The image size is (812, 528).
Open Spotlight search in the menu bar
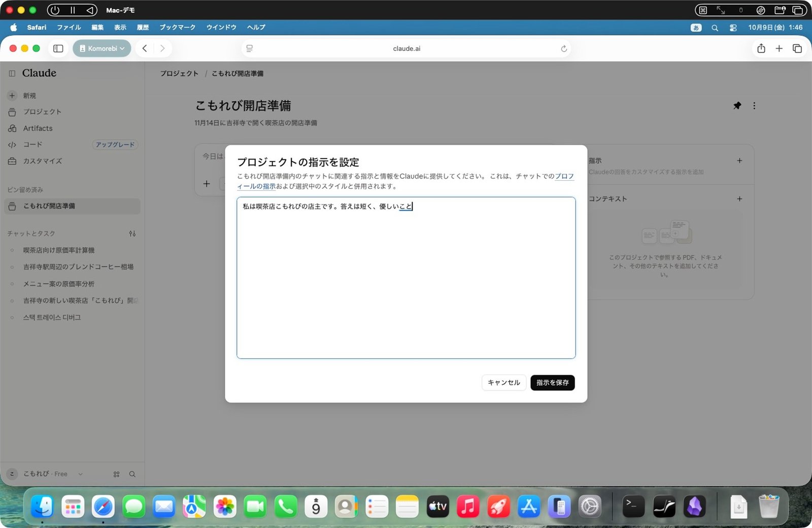[715, 28]
